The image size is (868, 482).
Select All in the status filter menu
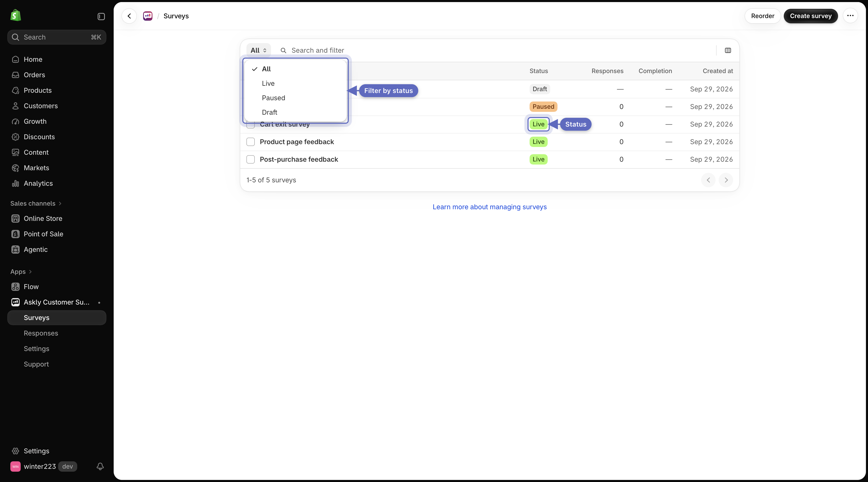click(295, 69)
